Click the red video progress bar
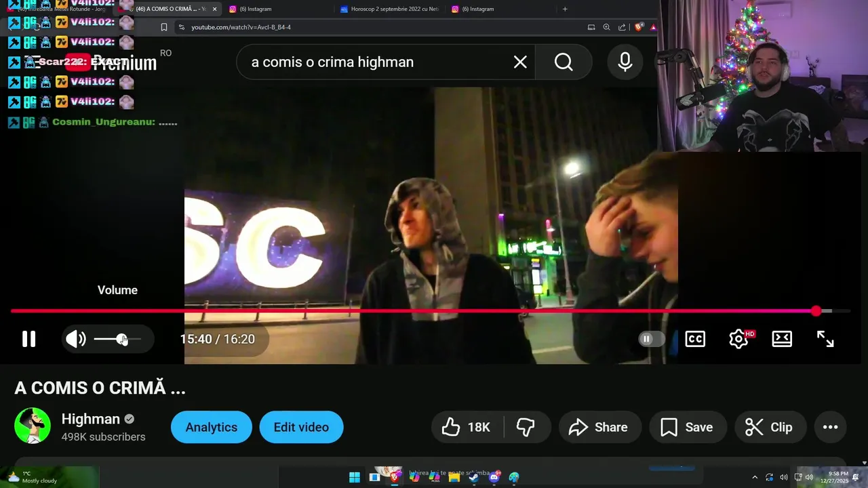Viewport: 868px width, 488px height. coord(413,311)
